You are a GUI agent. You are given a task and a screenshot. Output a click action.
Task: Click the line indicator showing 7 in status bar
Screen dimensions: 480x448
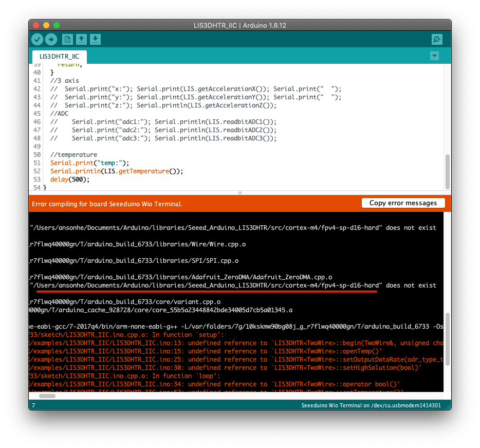pos(33,405)
